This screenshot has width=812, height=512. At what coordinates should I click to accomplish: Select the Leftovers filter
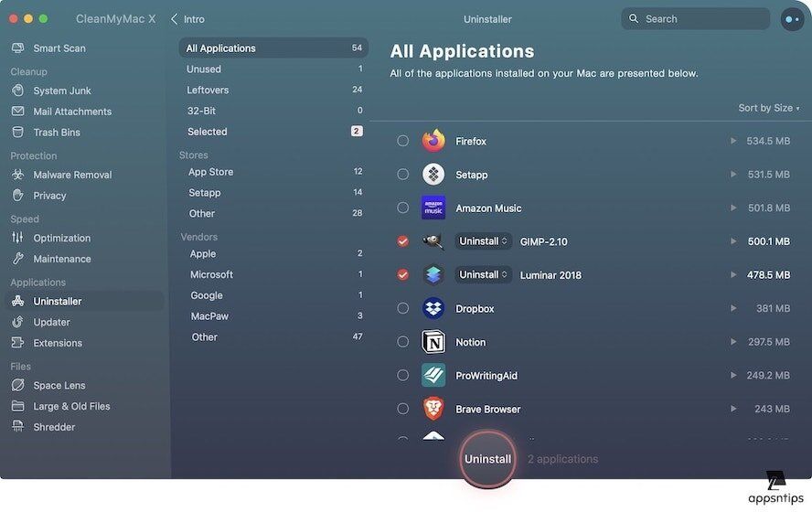point(208,90)
